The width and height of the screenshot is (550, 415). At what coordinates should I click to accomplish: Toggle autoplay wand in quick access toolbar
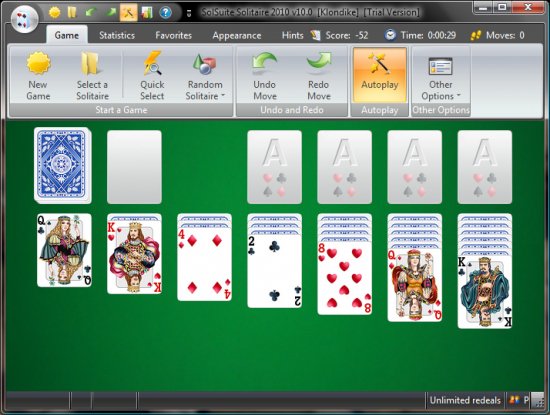pyautogui.click(x=128, y=13)
